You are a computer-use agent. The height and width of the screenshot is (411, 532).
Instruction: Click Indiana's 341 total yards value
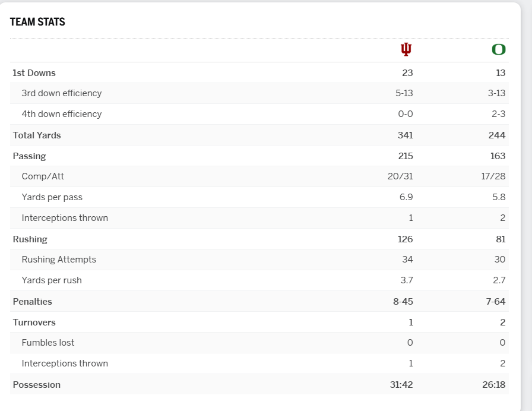point(406,135)
